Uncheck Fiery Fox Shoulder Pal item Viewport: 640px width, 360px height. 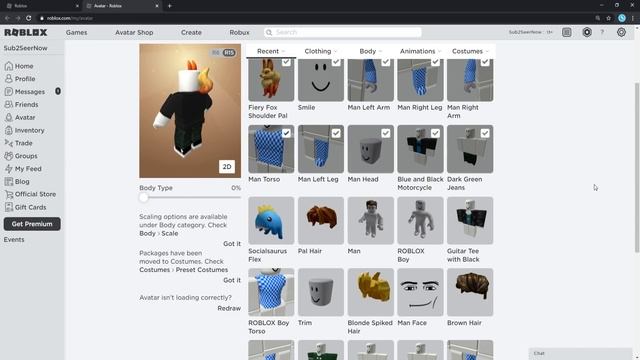click(286, 62)
